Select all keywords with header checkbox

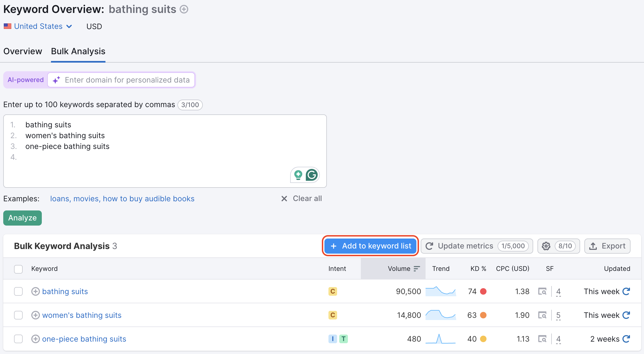pyautogui.click(x=18, y=269)
